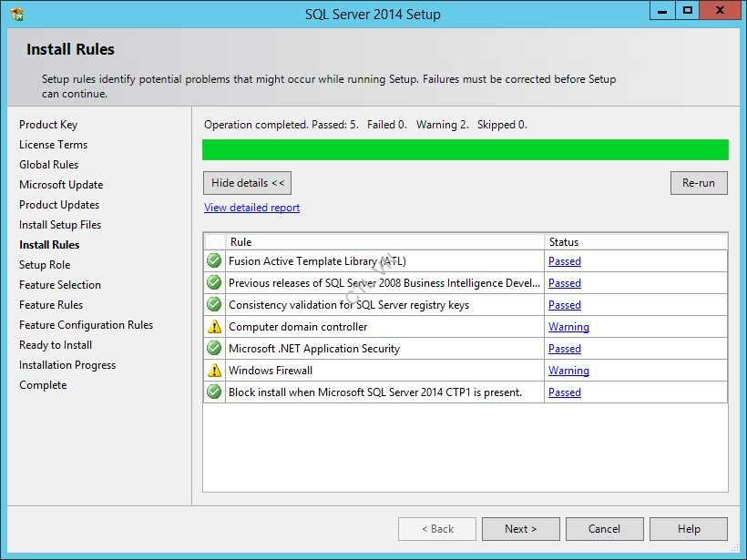This screenshot has height=560, width=747.
Task: Click the warning icon beside Windows Firewall
Action: tap(213, 370)
